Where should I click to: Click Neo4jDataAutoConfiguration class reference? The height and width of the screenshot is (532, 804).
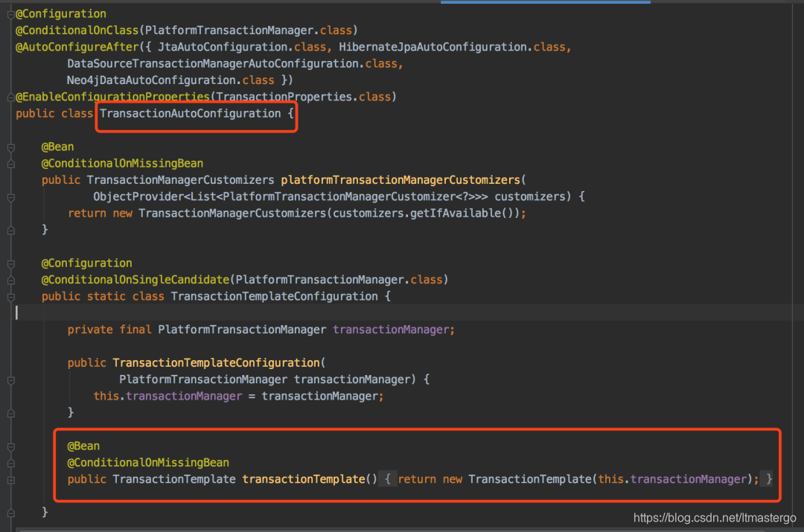[151, 80]
